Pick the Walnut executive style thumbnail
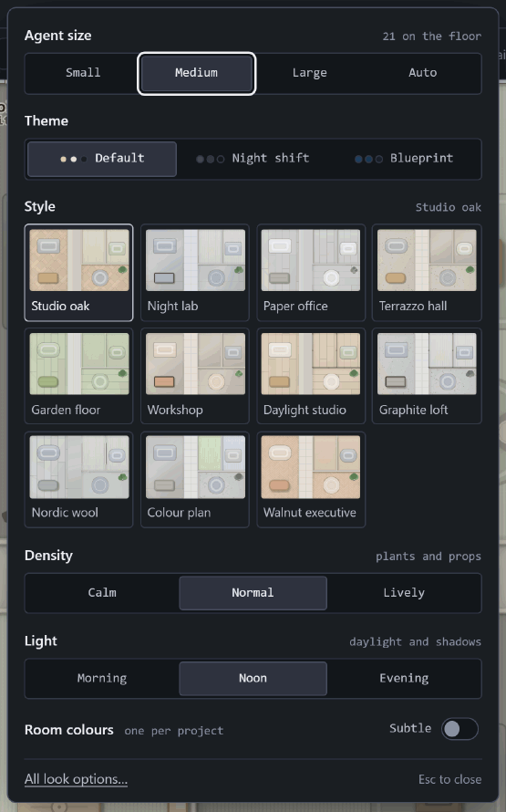 tap(311, 480)
